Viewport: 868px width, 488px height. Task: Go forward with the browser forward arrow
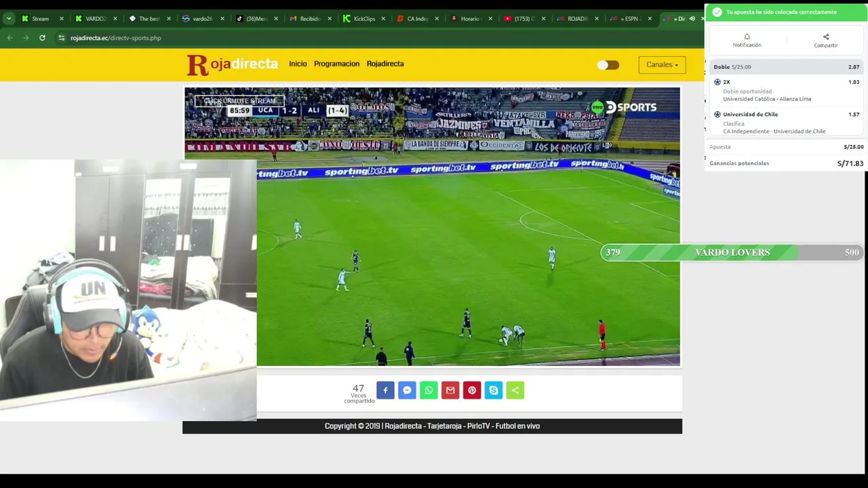26,38
